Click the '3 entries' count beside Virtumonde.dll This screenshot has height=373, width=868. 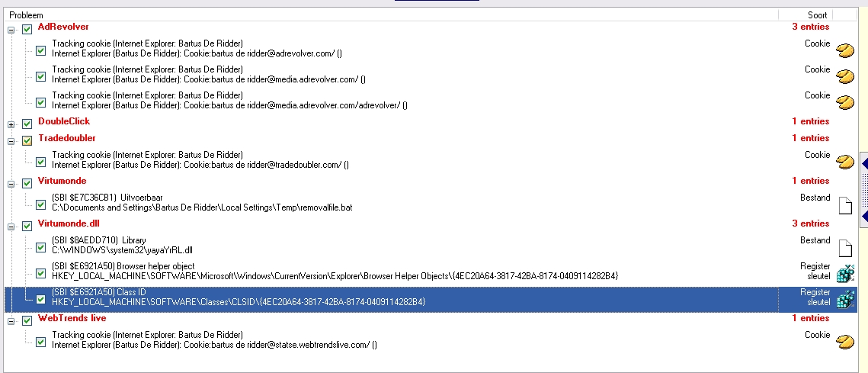[810, 223]
